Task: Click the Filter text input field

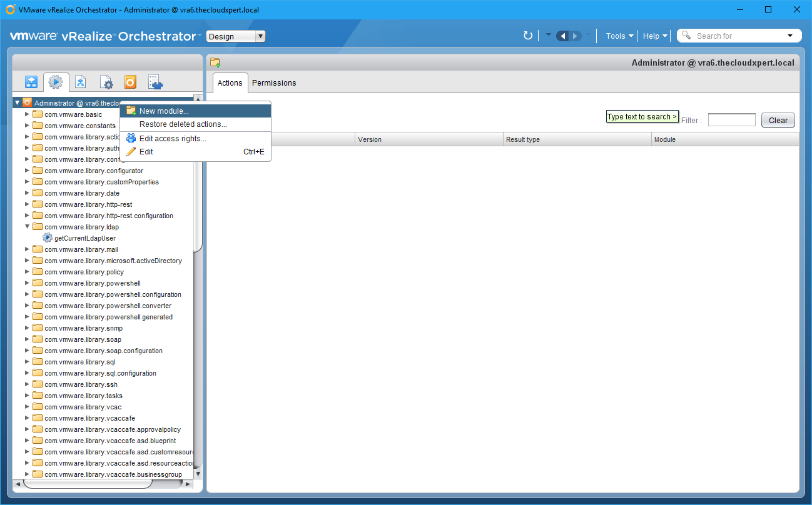Action: (731, 120)
